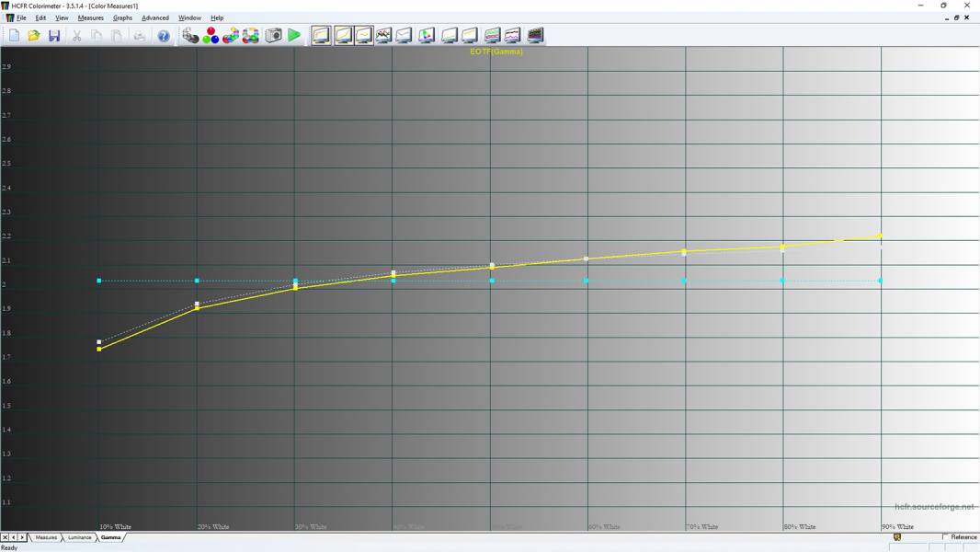Click the yellow gamma point at 90% White

(x=881, y=236)
